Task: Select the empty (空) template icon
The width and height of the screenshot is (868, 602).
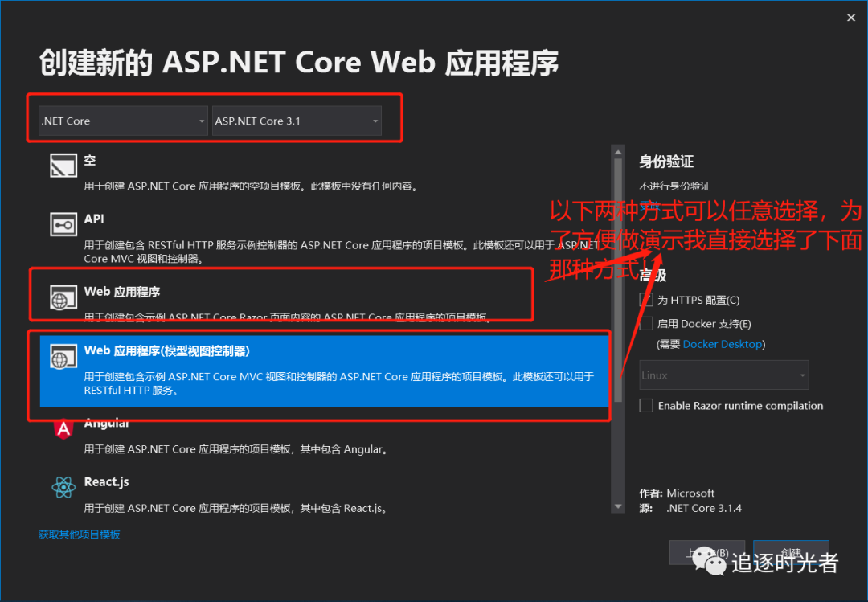Action: [x=63, y=166]
